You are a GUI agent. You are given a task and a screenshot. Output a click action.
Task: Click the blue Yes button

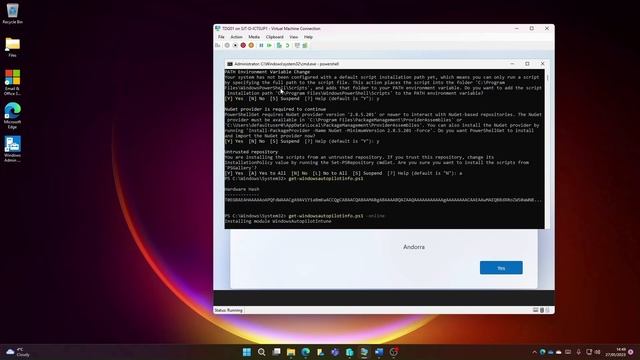click(501, 268)
